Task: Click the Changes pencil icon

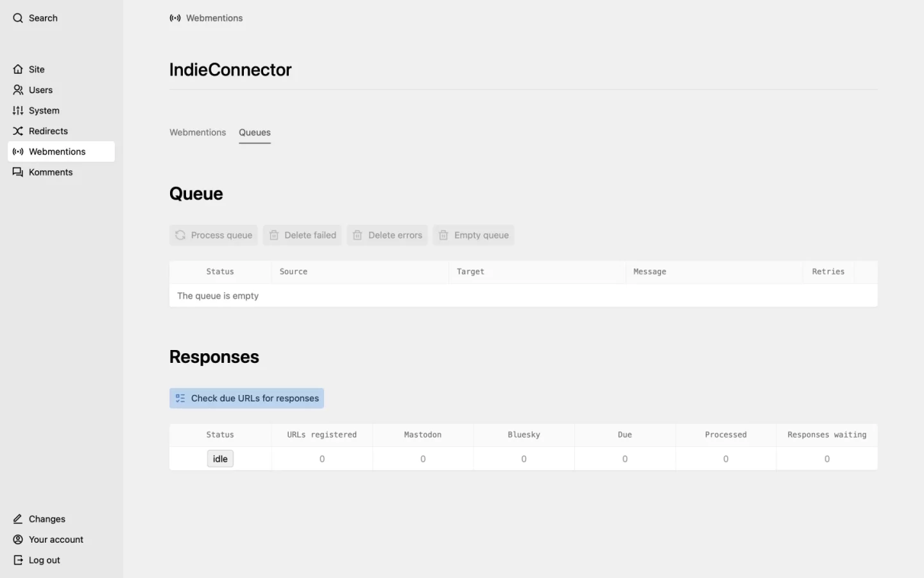Action: click(18, 519)
